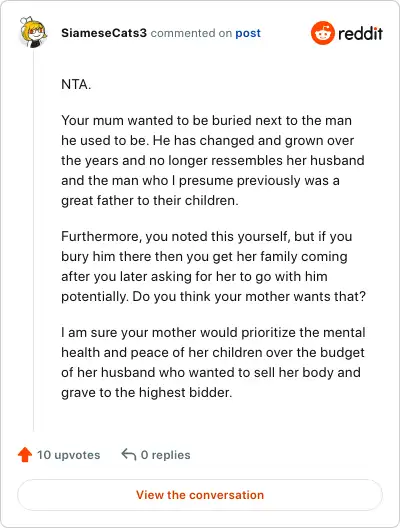
Task: Upvote with the orange arrow icon
Action: coord(25,455)
